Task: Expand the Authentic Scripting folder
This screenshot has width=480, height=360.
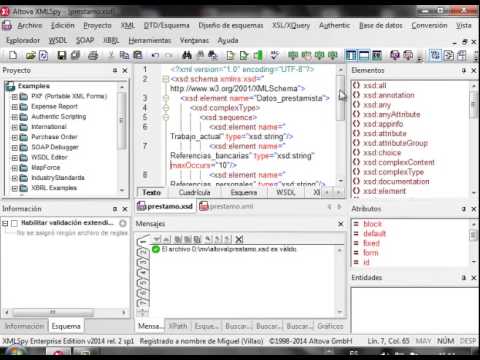Action: point(14,117)
